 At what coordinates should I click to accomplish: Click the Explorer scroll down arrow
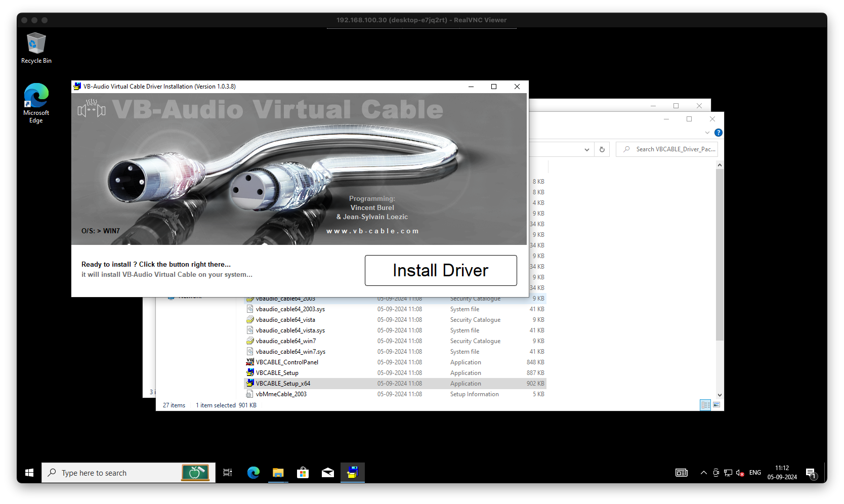pos(720,395)
